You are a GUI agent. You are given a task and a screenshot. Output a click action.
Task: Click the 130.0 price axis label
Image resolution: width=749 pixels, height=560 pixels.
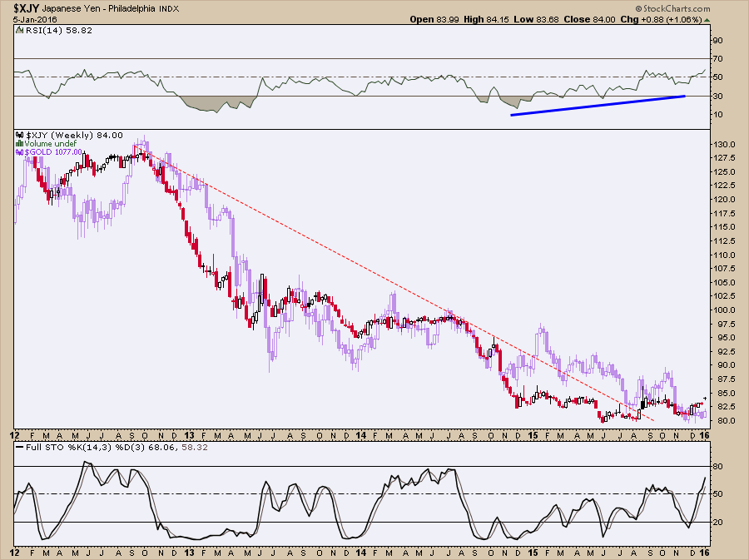pyautogui.click(x=725, y=145)
